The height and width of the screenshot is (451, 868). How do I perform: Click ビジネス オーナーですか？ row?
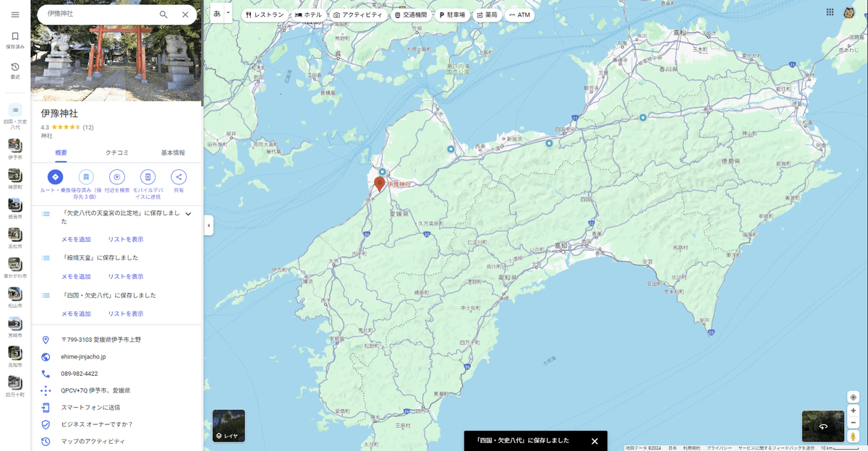pos(116,424)
